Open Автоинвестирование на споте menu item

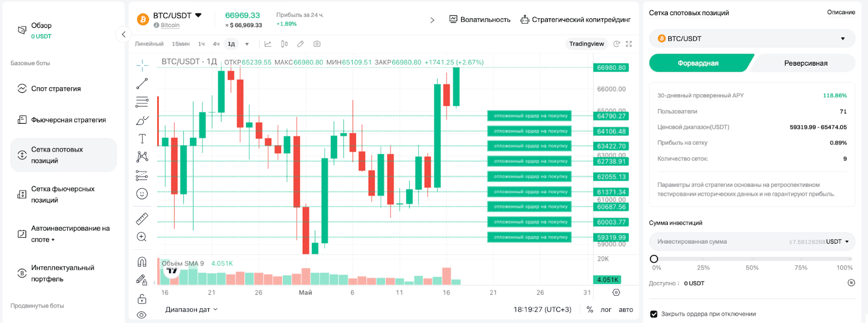pos(63,234)
